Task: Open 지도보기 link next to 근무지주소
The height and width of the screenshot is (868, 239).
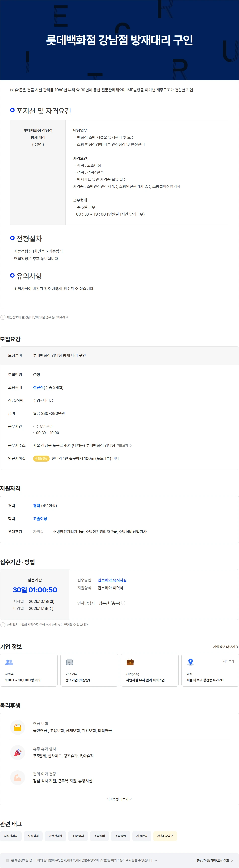Action: point(122,445)
